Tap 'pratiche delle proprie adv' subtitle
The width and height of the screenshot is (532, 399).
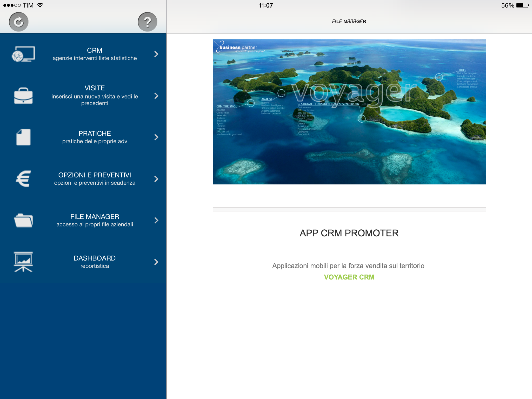pyautogui.click(x=95, y=141)
